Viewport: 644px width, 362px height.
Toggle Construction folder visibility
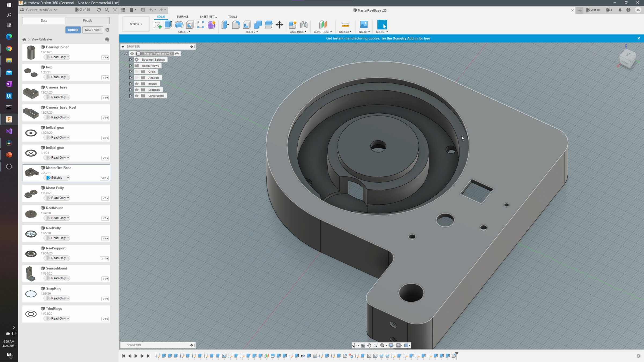click(x=137, y=96)
